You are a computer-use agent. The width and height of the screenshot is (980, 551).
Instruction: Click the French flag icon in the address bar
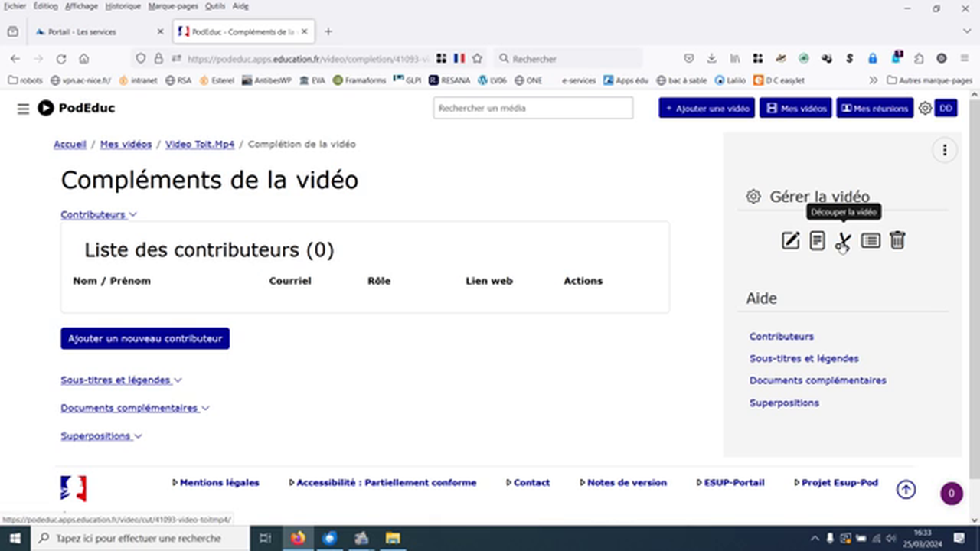(x=459, y=58)
